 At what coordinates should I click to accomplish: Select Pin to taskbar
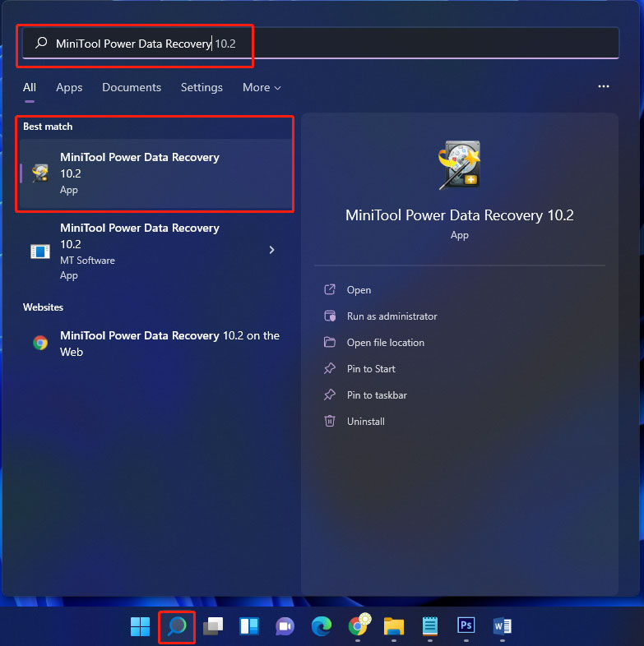[377, 395]
